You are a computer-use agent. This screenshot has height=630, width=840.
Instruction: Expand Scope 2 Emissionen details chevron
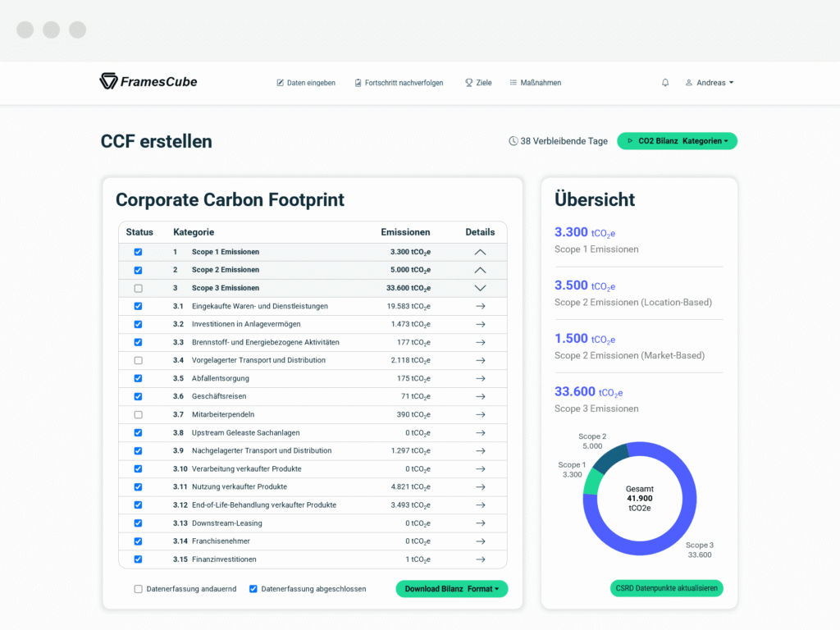[x=480, y=270]
